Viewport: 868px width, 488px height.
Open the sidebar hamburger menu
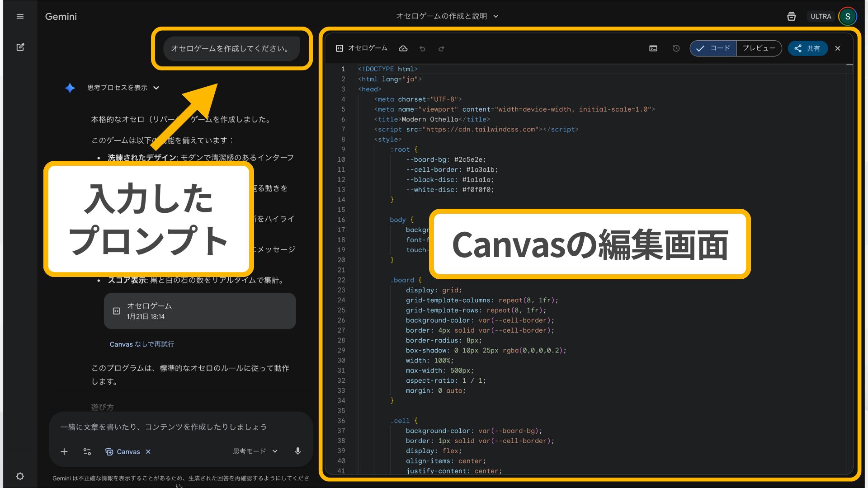click(x=19, y=16)
